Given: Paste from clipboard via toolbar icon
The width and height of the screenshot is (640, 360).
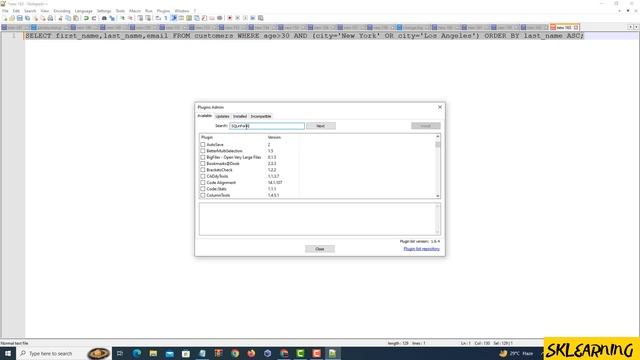Looking at the screenshot, I should tap(76, 18).
